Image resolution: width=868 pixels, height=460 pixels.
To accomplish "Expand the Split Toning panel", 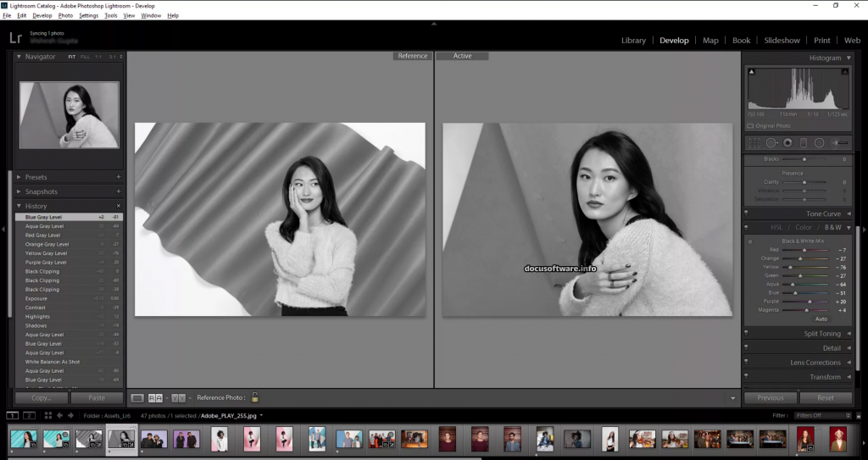I will pyautogui.click(x=849, y=334).
